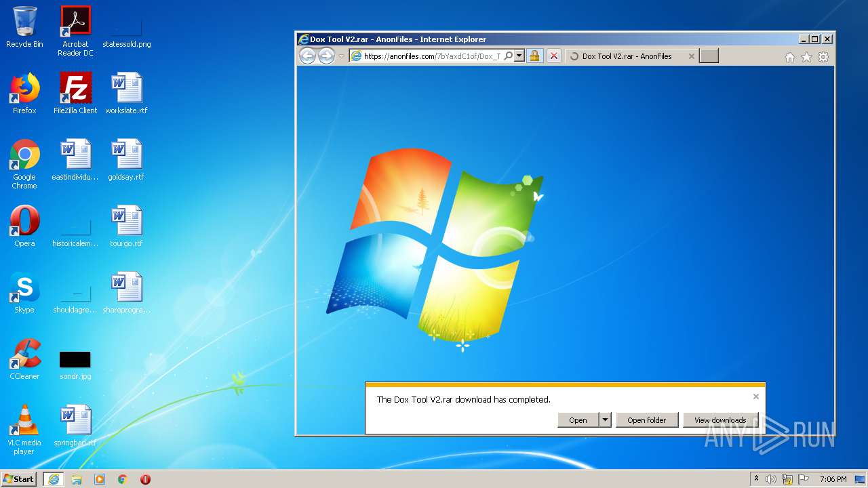
Task: Open the Recycle Bin desktop icon
Action: 24,27
